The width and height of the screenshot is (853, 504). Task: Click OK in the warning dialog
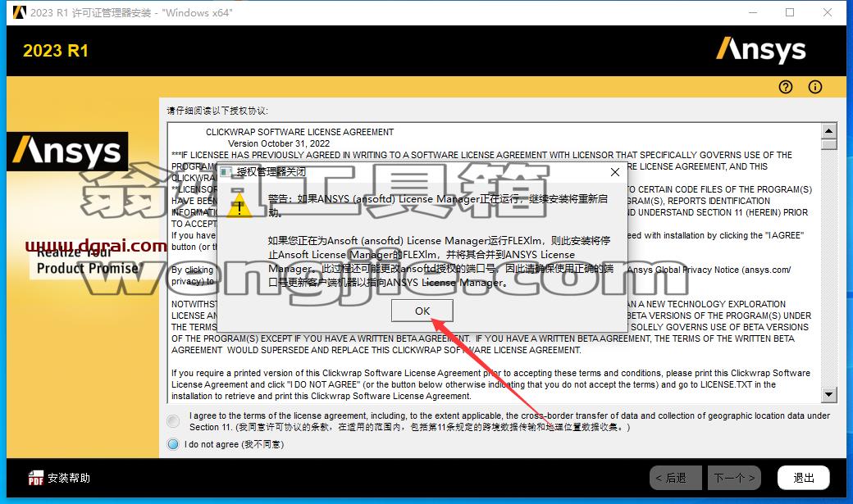422,311
